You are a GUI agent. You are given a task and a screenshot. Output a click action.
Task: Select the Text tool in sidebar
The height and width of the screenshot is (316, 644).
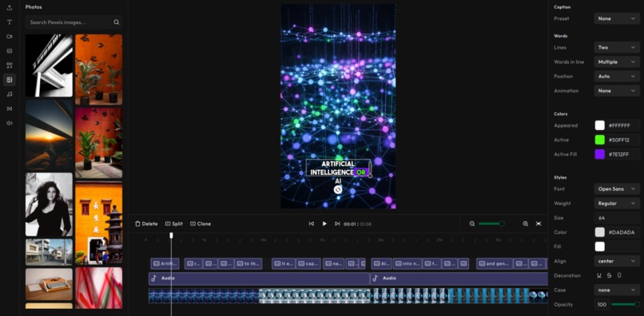(10, 22)
